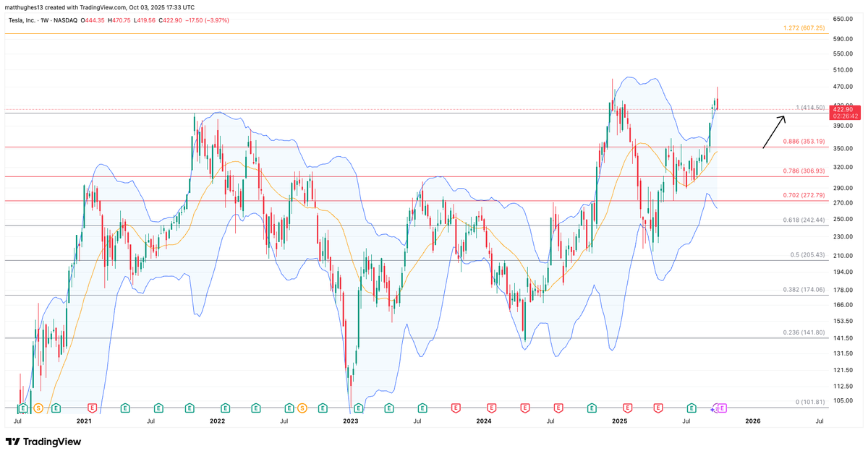Image resolution: width=868 pixels, height=456 pixels.
Task: Open the red earnings marker above the 2021 label
Action: click(x=92, y=408)
